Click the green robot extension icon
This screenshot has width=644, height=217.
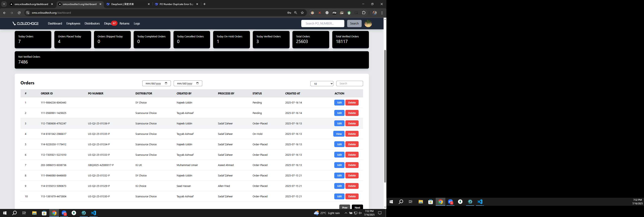click(349, 13)
